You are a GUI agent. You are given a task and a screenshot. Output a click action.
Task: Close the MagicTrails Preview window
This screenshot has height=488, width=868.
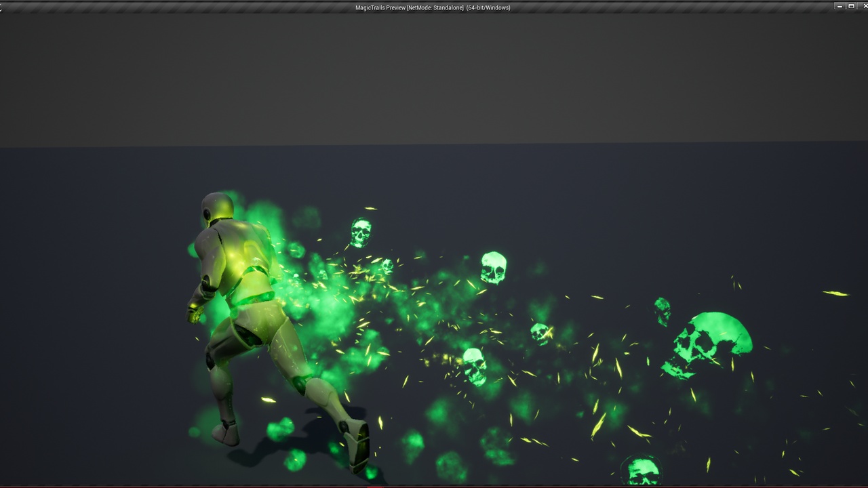[x=863, y=6]
